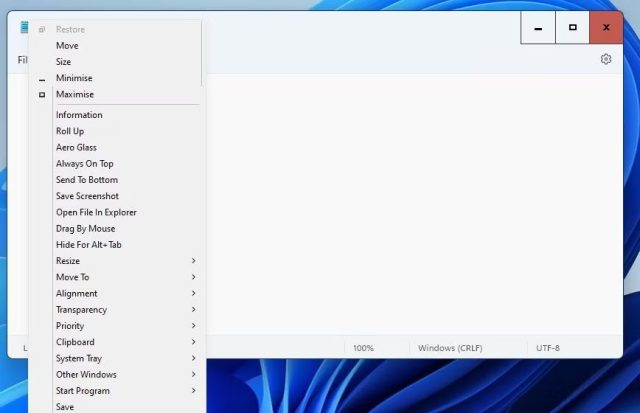This screenshot has width=640, height=413.
Task: Close the Notepad window
Action: point(606,27)
